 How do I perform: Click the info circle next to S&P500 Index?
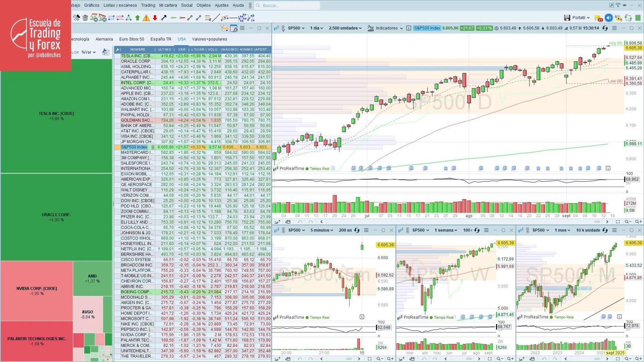point(408,28)
